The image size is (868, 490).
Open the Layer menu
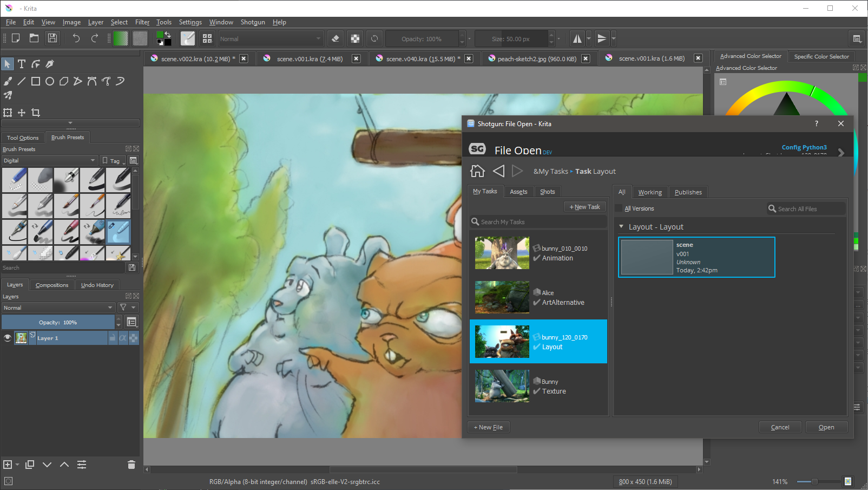[96, 22]
